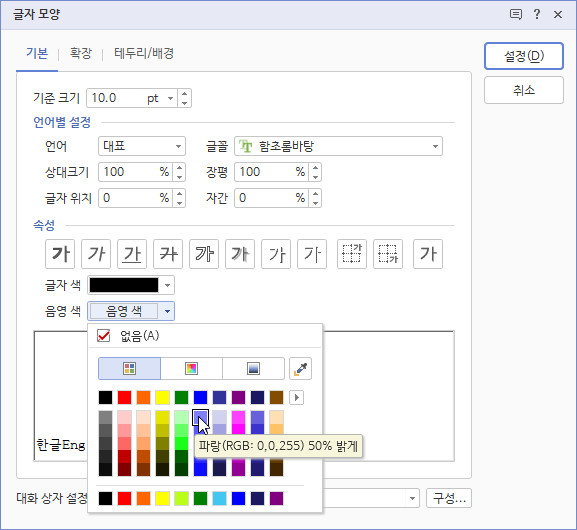The width and height of the screenshot is (577, 530).
Task: Click the 취소 cancel button
Action: point(524,90)
